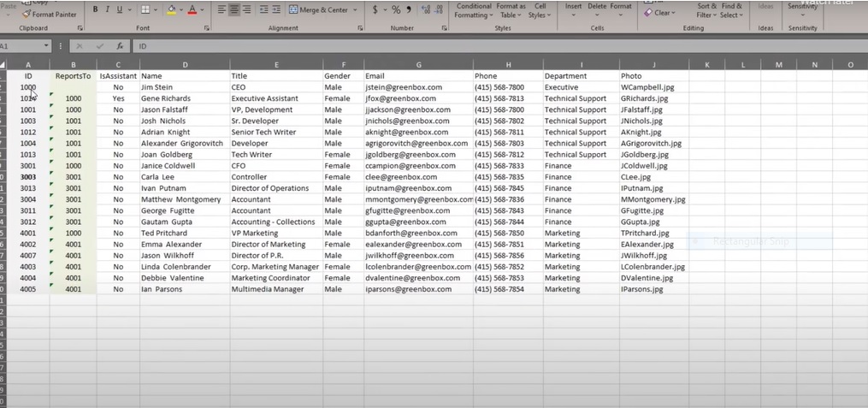
Task: Open Format cells menu
Action: click(621, 9)
